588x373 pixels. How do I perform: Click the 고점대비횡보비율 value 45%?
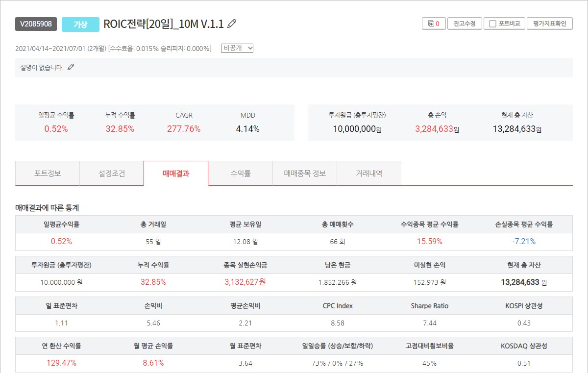coord(430,364)
